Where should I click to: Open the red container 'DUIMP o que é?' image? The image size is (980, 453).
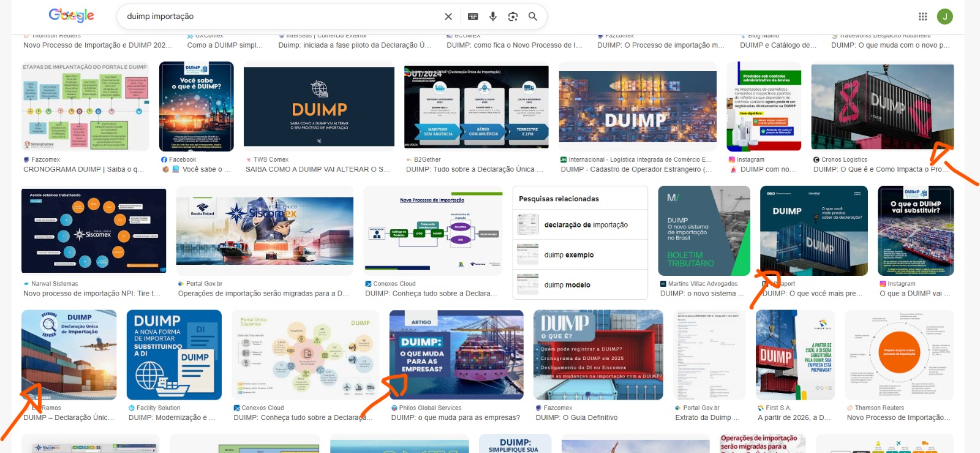coord(598,355)
